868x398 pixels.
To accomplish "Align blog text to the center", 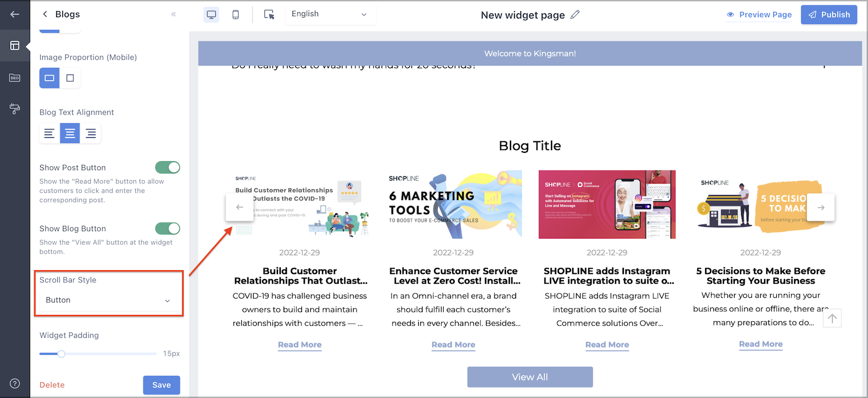I will [x=70, y=133].
